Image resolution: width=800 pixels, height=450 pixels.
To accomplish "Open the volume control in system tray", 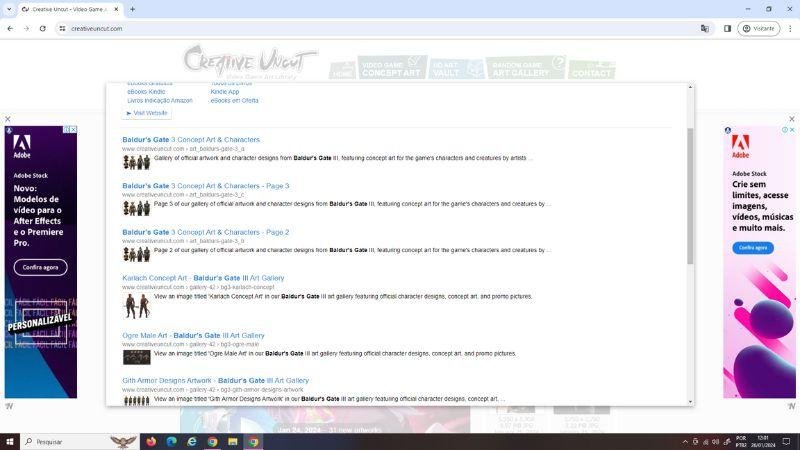I will click(715, 442).
